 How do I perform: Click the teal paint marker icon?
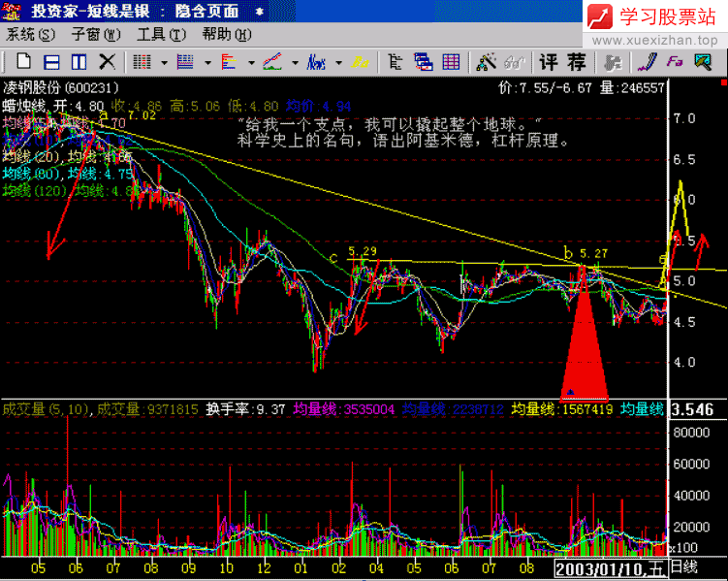coord(703,62)
